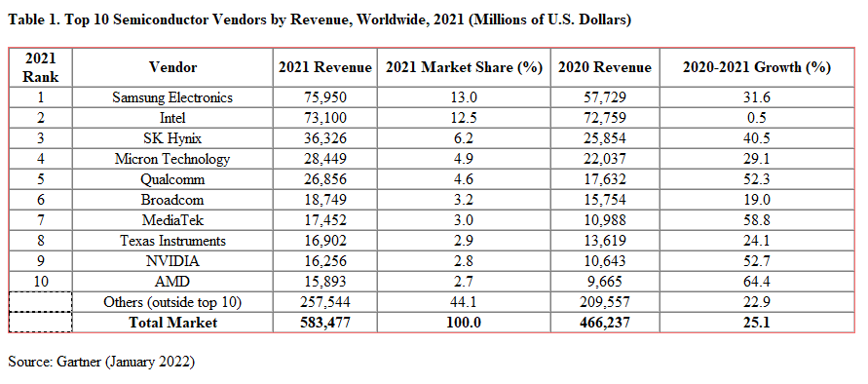868x384 pixels.
Task: Click total 2021 revenue 583,477
Action: point(325,323)
